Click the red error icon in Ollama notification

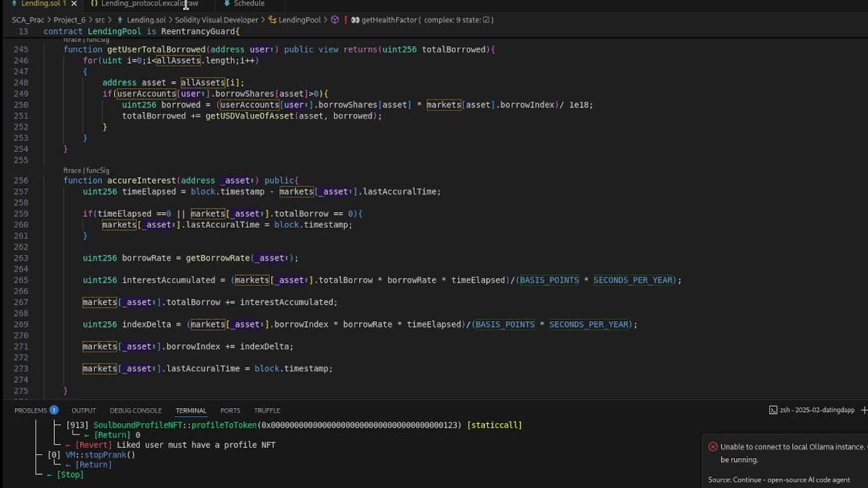[x=713, y=447]
